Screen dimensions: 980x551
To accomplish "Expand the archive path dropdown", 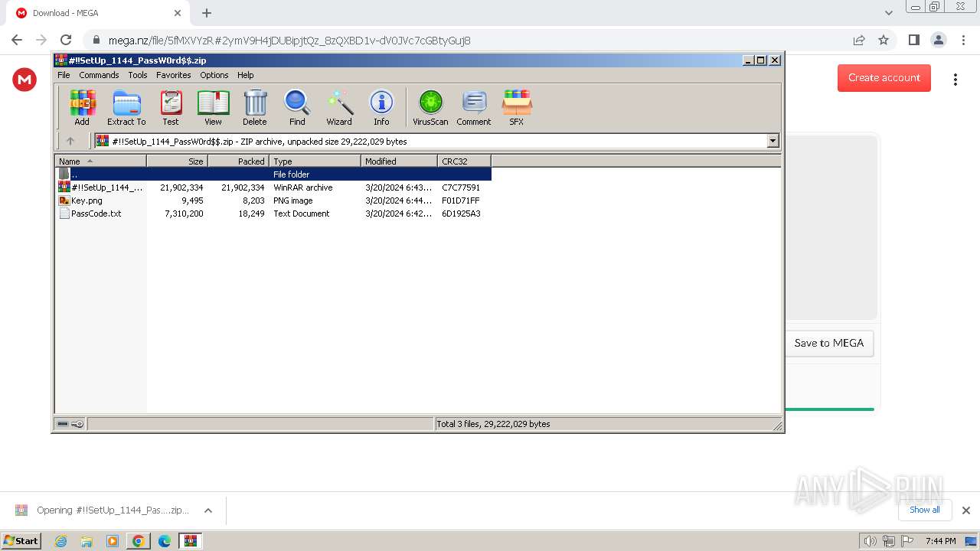I will (x=773, y=141).
